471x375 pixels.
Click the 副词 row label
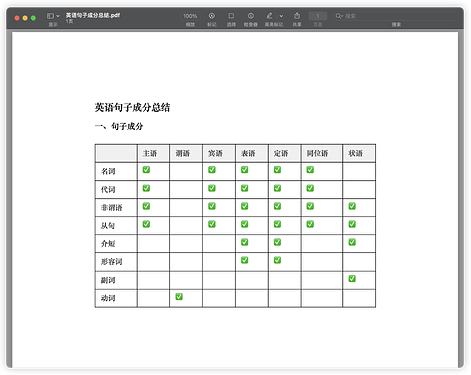108,280
